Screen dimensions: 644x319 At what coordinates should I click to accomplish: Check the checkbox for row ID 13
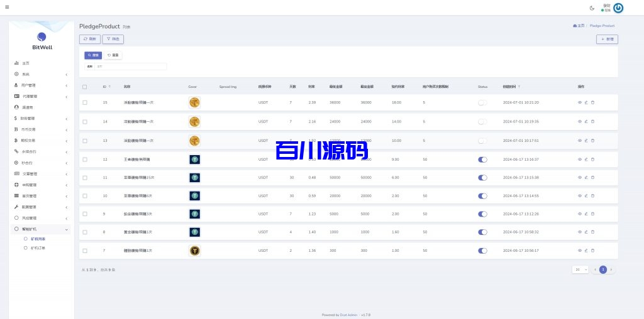(85, 141)
